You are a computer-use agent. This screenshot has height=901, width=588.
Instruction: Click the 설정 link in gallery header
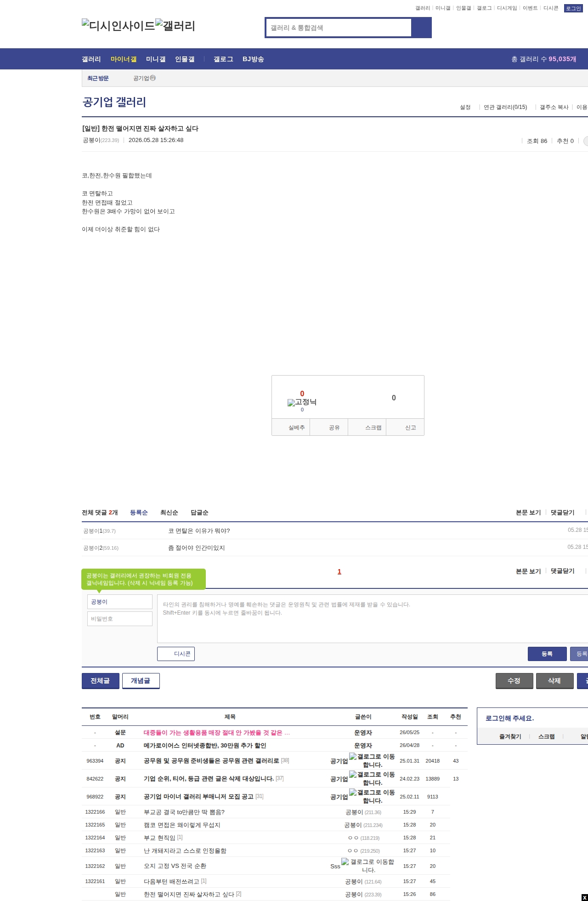465,107
